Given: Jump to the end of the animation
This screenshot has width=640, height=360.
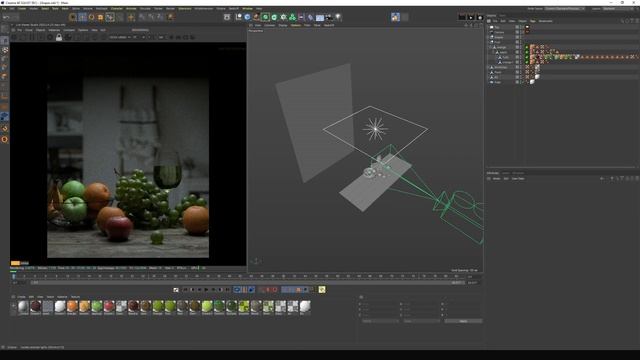Looking at the screenshot, I should pyautogui.click(x=227, y=289).
